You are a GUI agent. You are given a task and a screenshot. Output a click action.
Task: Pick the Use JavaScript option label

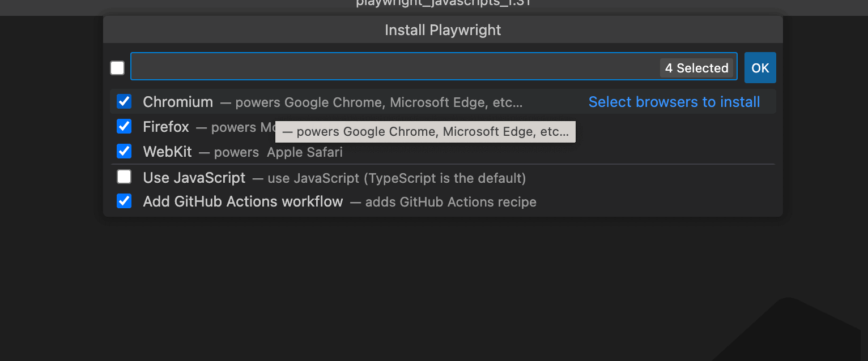(x=194, y=178)
